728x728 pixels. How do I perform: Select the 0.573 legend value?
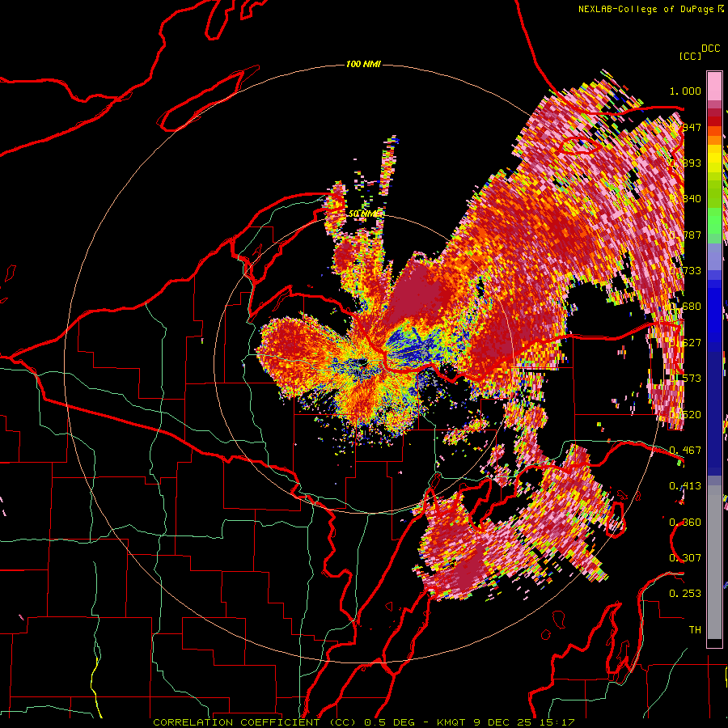685,379
